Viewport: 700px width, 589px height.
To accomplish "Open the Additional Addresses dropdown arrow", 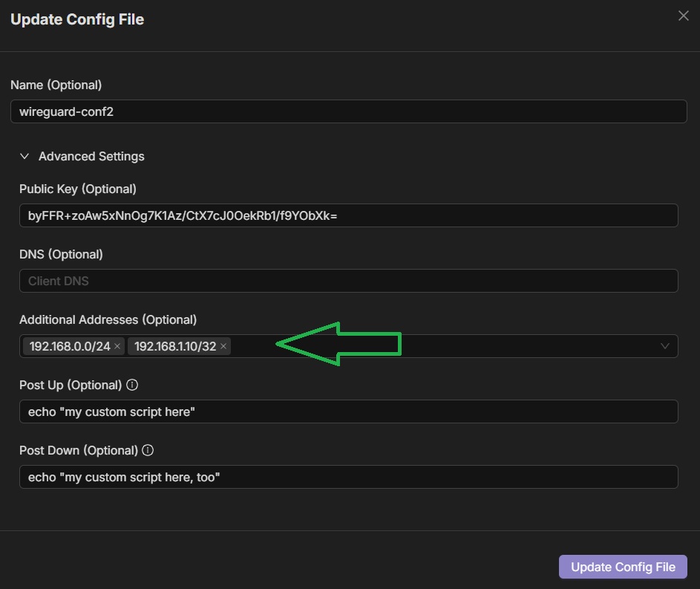I will (664, 346).
